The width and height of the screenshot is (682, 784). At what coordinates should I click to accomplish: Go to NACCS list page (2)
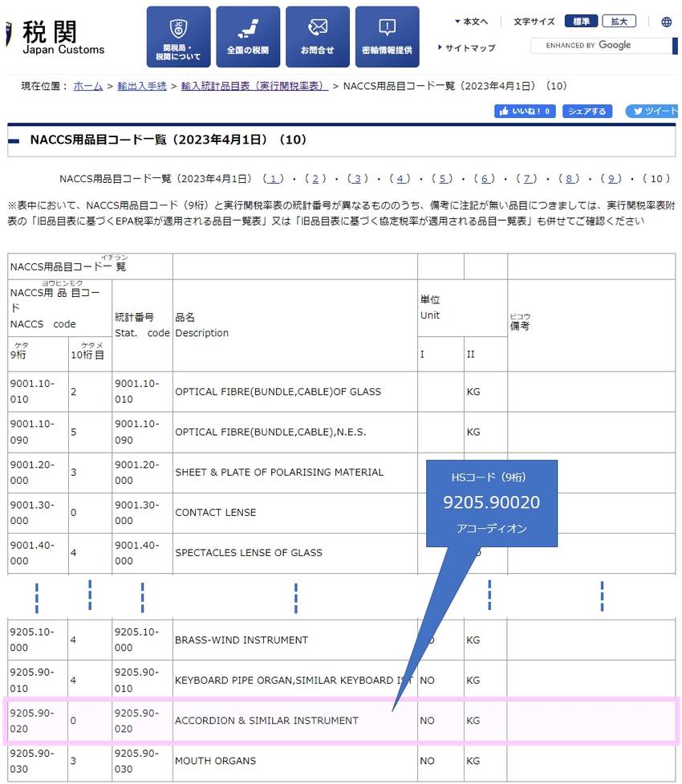coord(315,178)
